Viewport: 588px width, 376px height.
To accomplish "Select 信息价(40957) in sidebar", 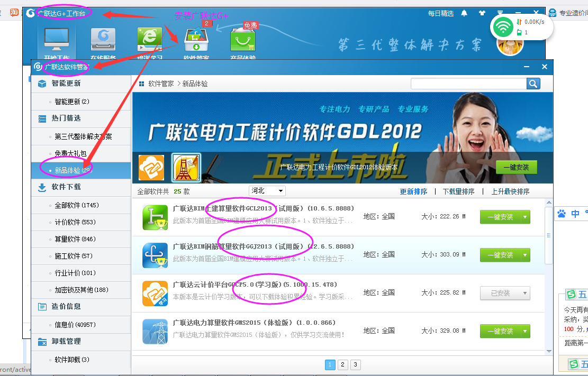I will pos(81,325).
